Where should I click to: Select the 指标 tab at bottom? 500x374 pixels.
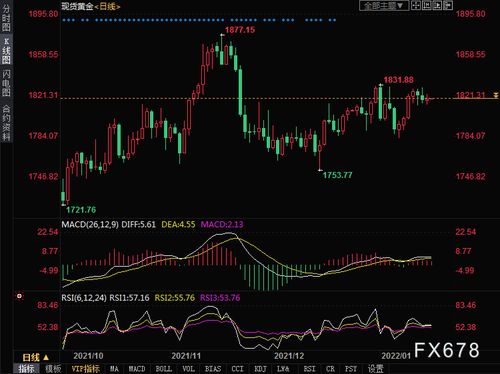click(x=26, y=369)
